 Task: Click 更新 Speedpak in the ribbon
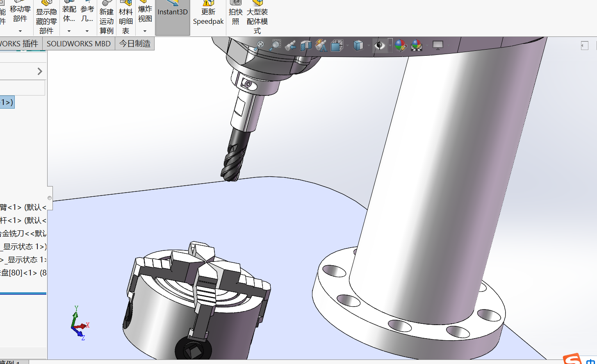208,13
